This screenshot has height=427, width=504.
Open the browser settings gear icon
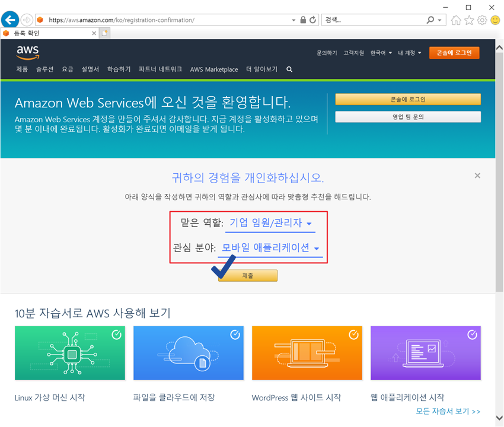click(482, 20)
